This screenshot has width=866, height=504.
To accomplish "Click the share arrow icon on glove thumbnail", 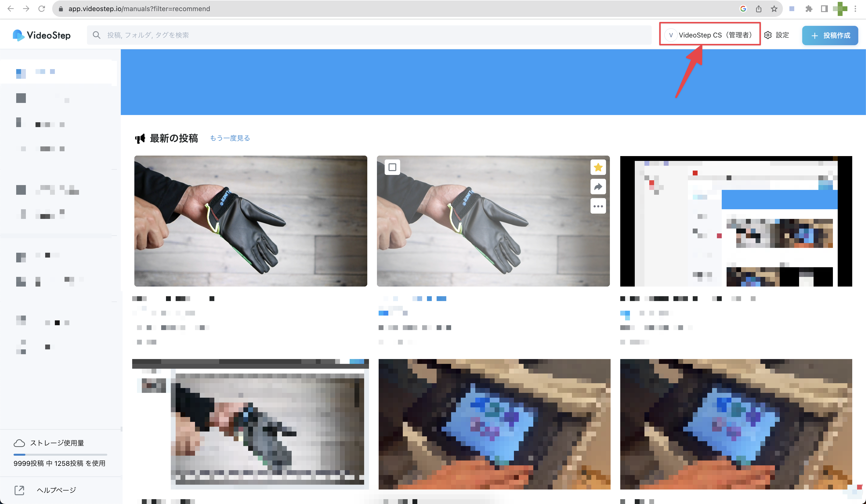I will [x=598, y=187].
